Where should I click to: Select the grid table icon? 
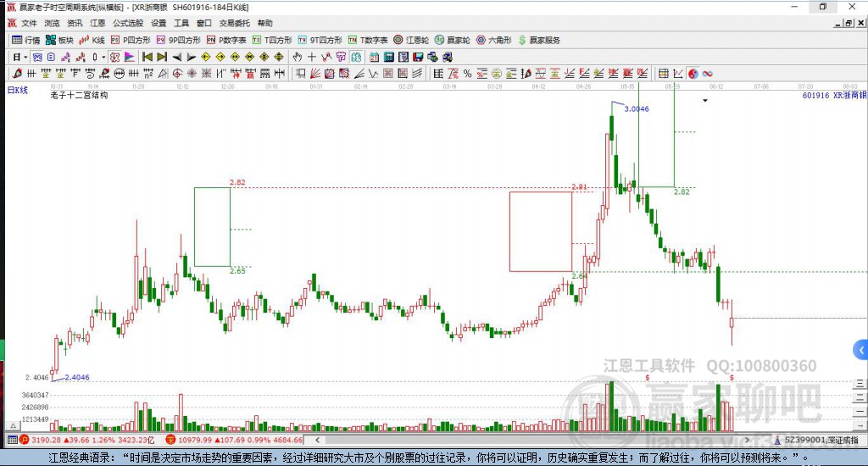coord(663,73)
